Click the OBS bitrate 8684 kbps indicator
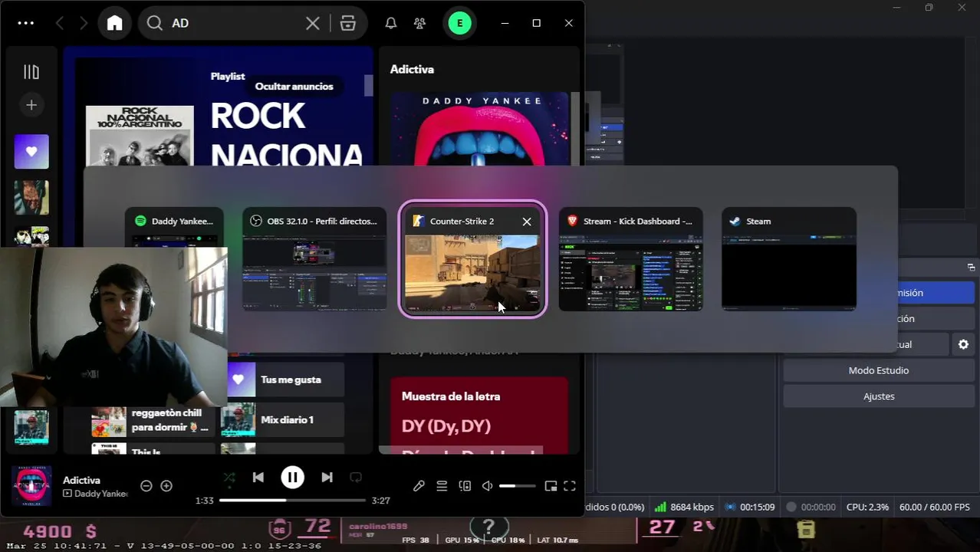This screenshot has height=552, width=980. click(684, 508)
